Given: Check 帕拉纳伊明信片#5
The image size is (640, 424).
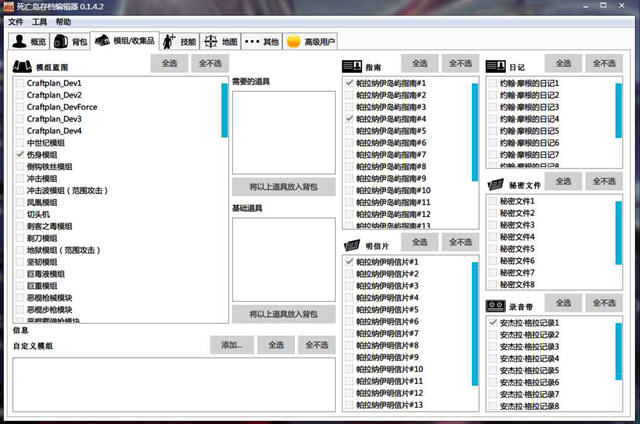Looking at the screenshot, I should [x=349, y=309].
